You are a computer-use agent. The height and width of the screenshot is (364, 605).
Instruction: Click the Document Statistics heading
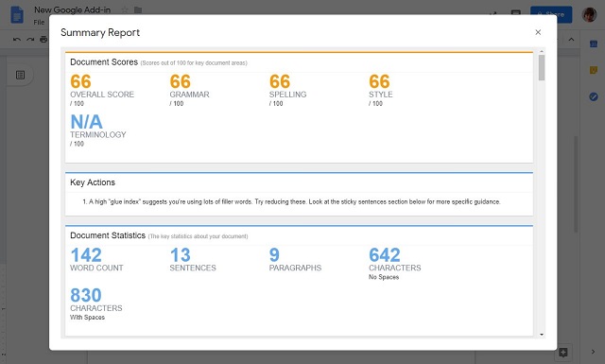pos(108,235)
